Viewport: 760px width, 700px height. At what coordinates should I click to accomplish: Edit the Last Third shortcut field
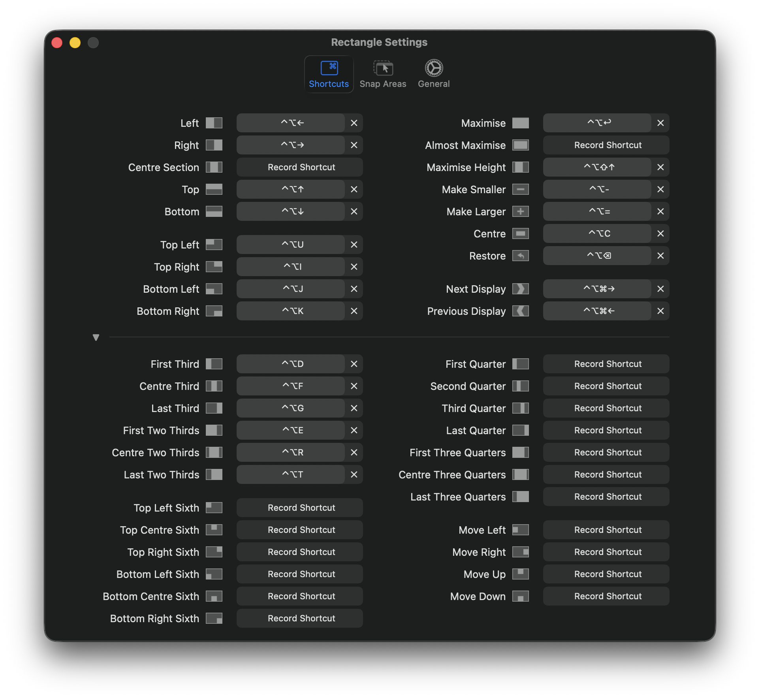coord(291,408)
